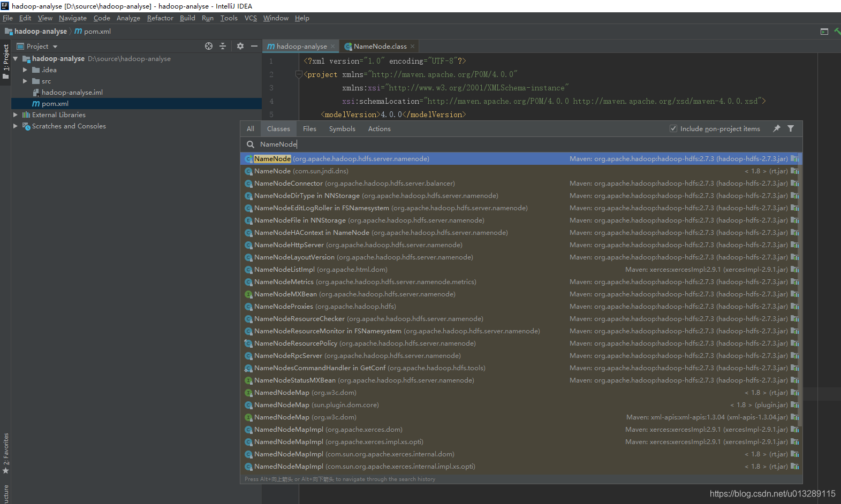
Task: Open the Project view dropdown
Action: pos(55,47)
